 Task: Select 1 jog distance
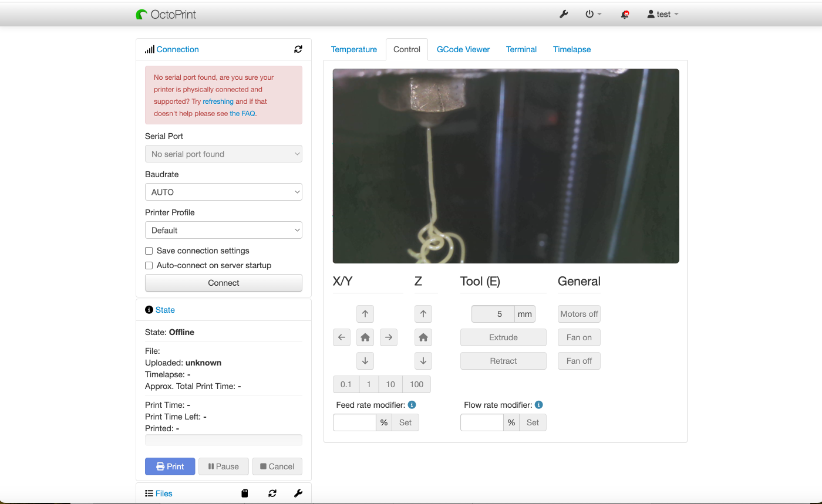point(369,384)
